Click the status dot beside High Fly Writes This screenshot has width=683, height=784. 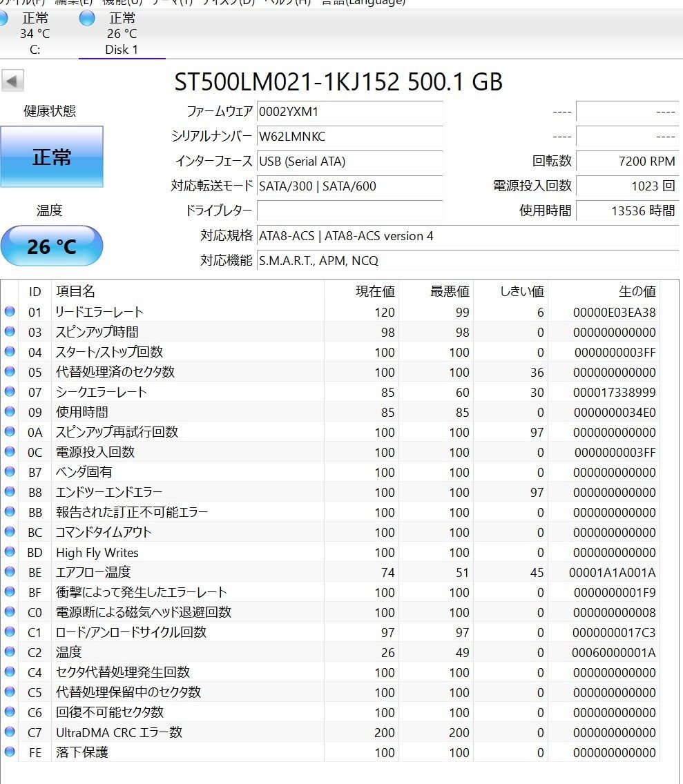[x=10, y=552]
